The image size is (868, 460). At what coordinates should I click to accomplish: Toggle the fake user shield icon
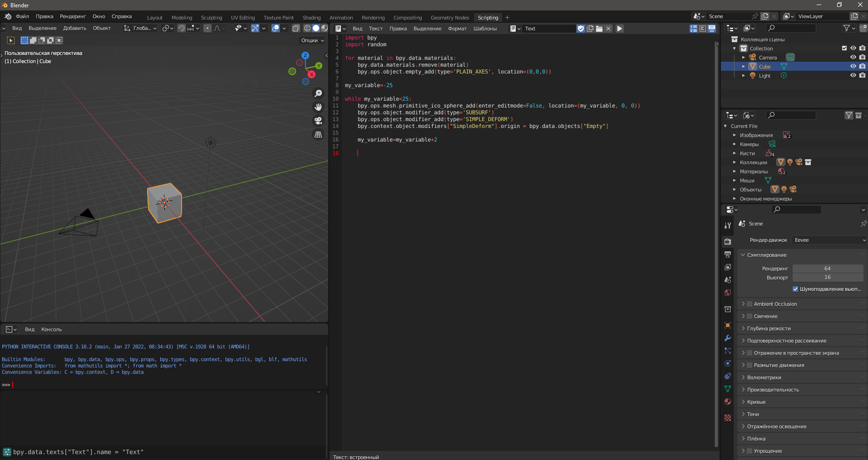tap(581, 29)
